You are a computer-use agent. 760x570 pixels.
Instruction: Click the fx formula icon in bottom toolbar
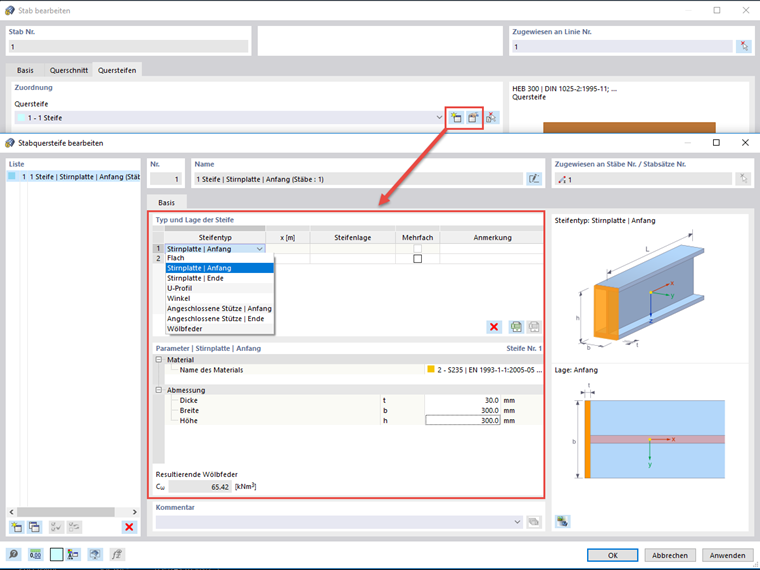pyautogui.click(x=117, y=554)
